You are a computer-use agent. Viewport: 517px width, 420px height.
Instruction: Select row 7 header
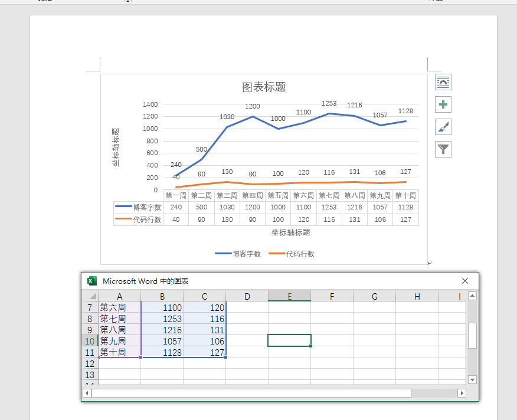[90, 307]
